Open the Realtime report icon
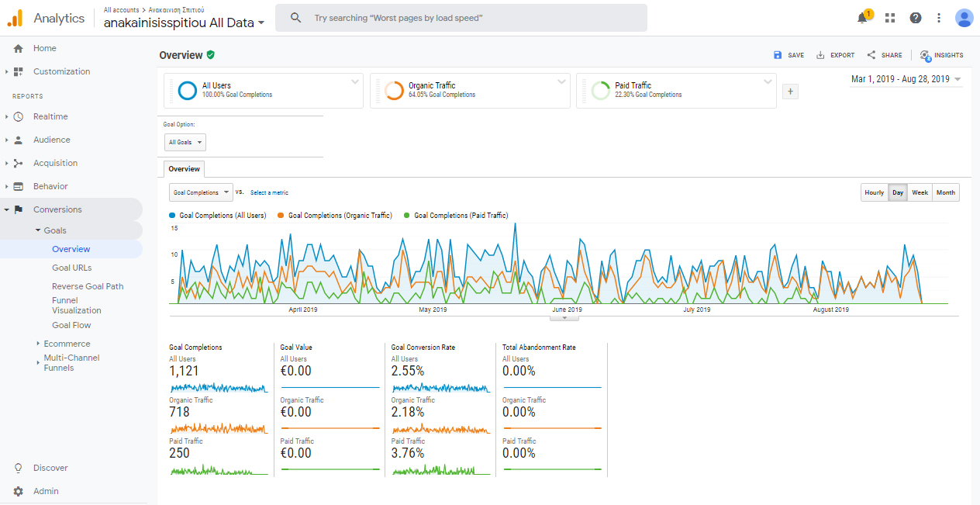 click(x=17, y=116)
